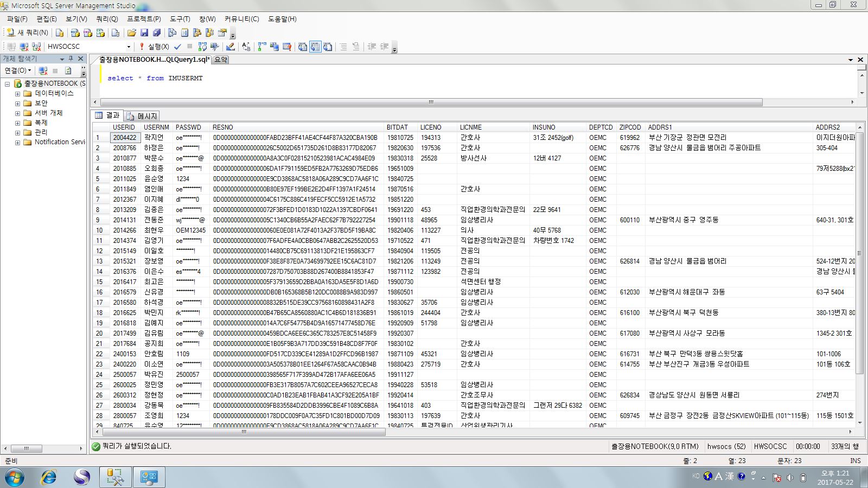Expand the 데이터베이스 tree node
Screen dimensions: 868x488
point(17,94)
